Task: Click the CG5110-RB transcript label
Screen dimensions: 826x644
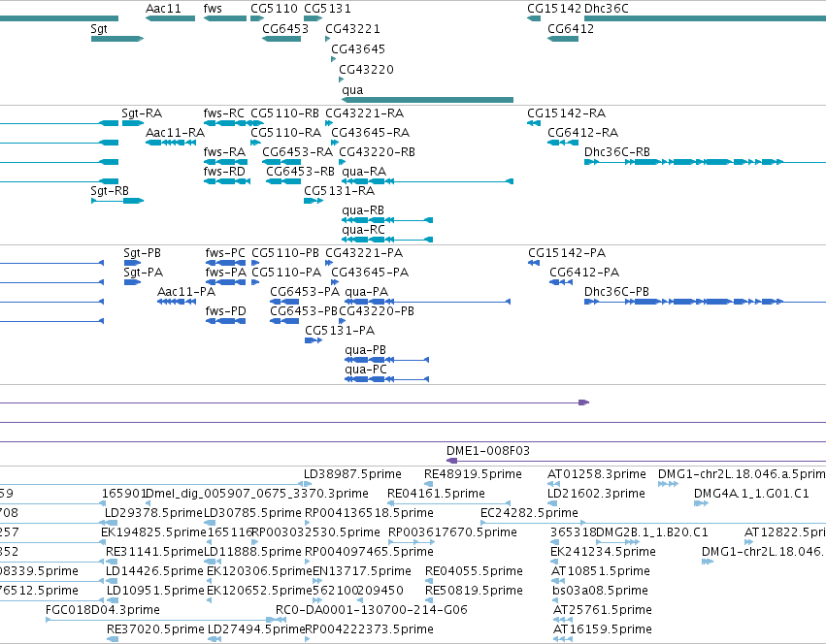Action: click(285, 113)
